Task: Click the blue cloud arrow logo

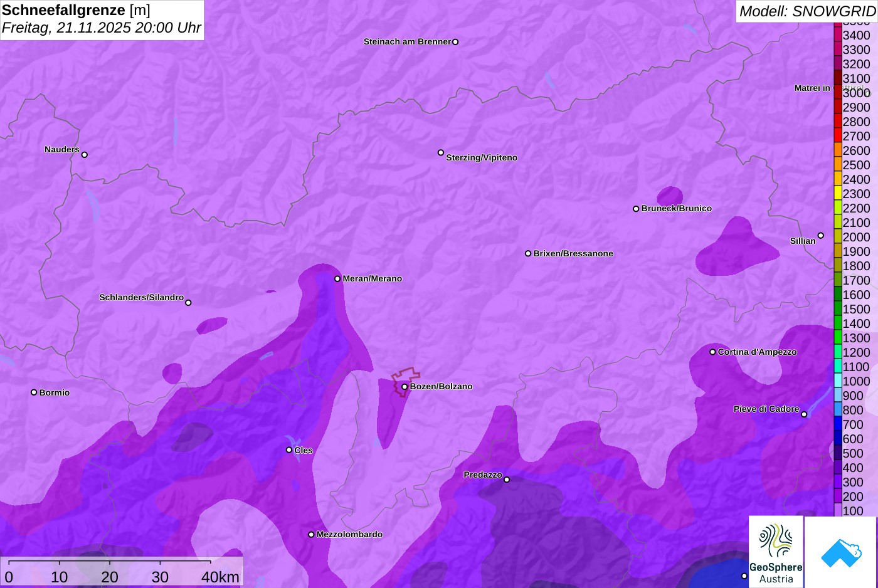Action: tap(840, 552)
